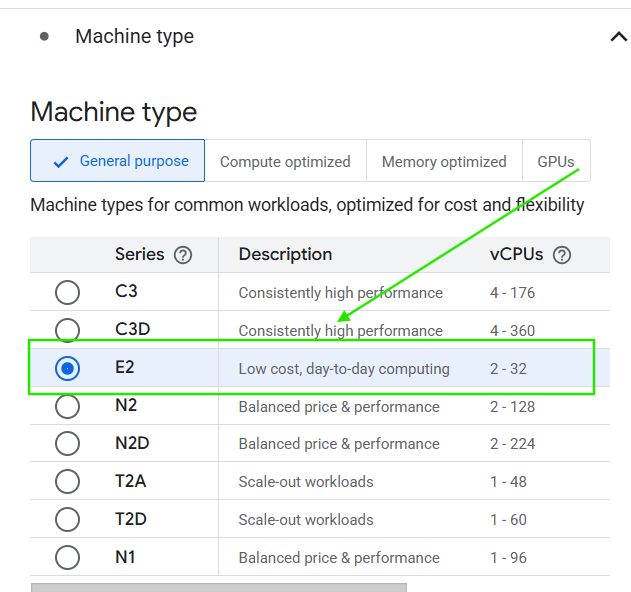The width and height of the screenshot is (631, 592).
Task: Collapse the Machine type section chevron
Action: (x=617, y=37)
